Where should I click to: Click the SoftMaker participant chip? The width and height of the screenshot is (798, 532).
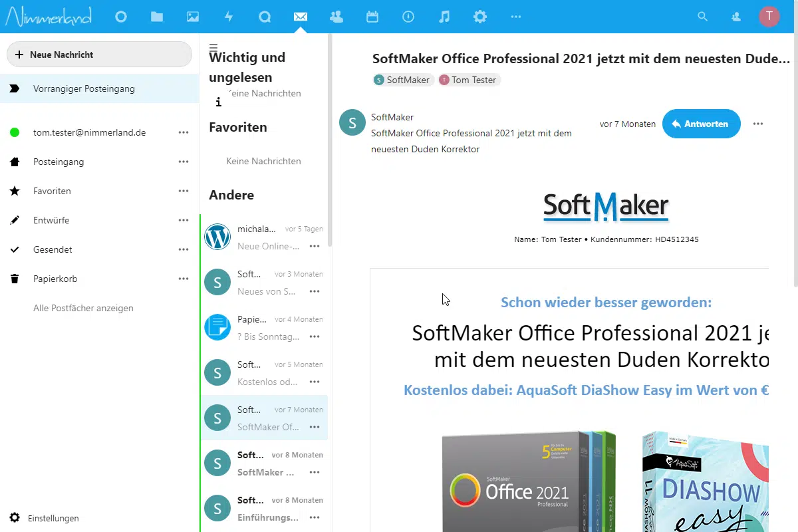click(404, 80)
